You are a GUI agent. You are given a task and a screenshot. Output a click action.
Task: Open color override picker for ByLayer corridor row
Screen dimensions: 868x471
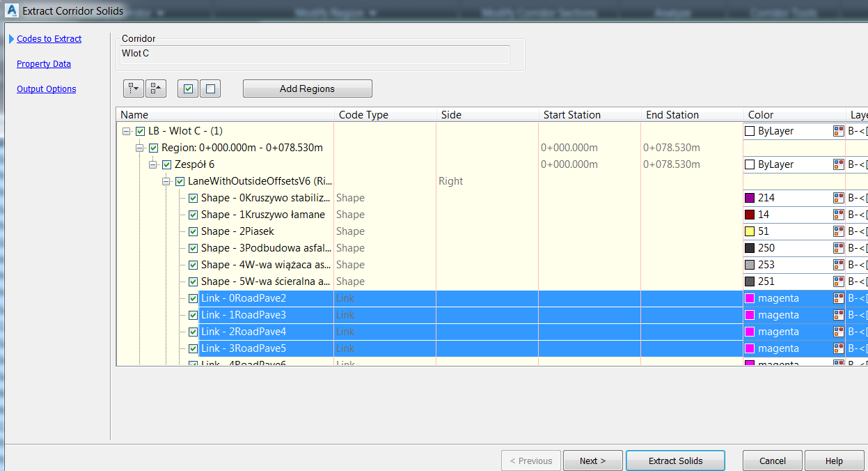[x=839, y=131]
